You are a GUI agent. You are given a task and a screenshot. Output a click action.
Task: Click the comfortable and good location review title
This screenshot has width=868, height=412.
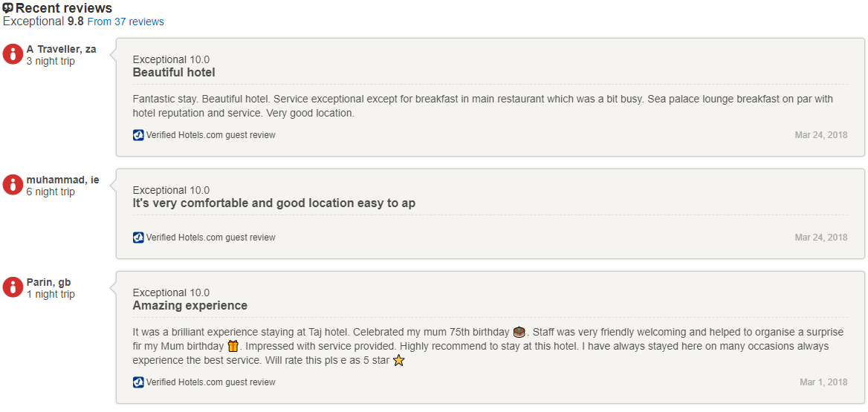tap(274, 203)
